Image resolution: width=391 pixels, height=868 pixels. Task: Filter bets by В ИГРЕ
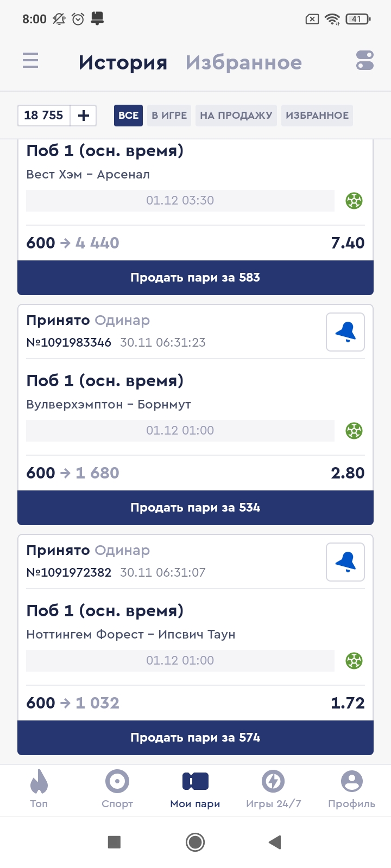[x=169, y=116]
